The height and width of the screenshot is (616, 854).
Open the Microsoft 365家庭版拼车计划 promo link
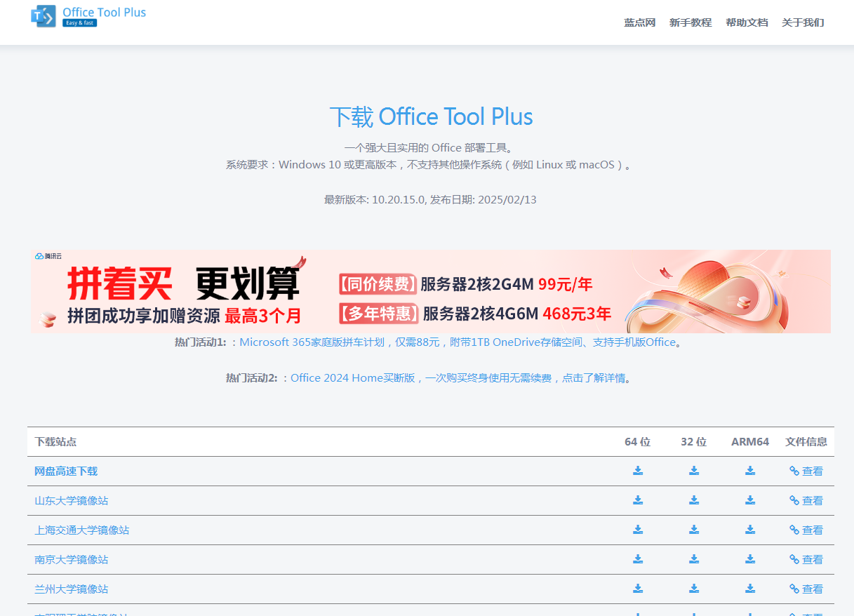tap(458, 342)
